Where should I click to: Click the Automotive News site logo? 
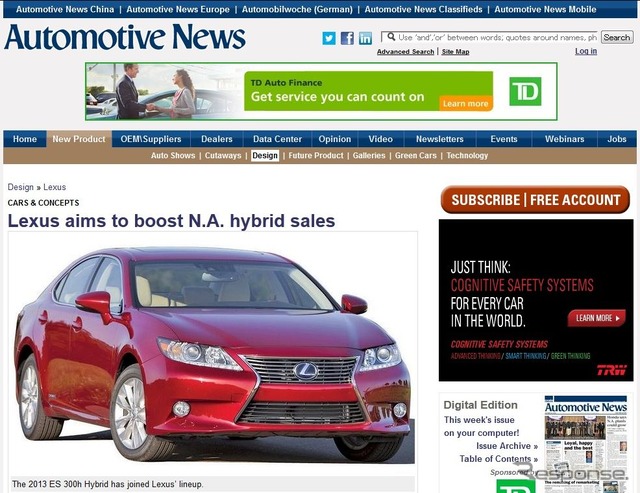click(125, 37)
